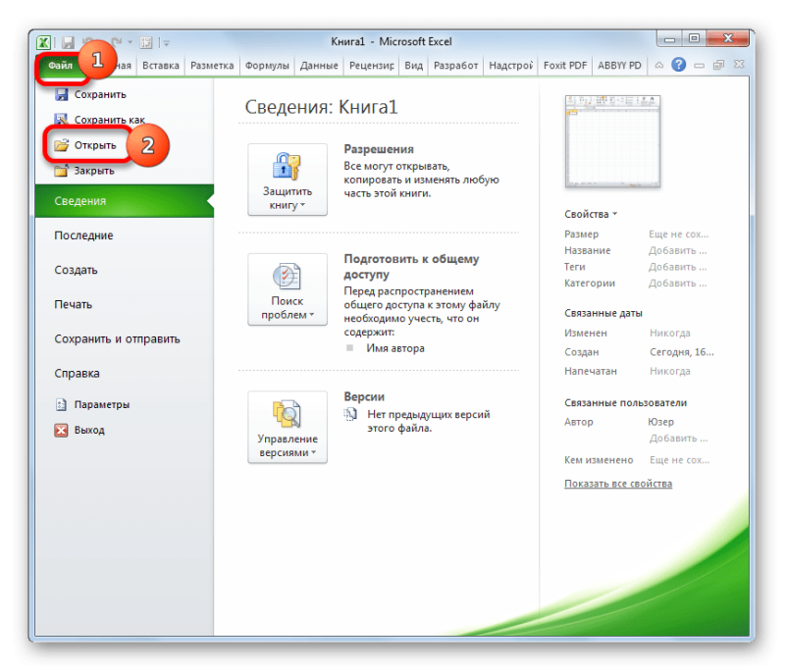Viewport: 785px width, 672px height.
Task: Click the inner workbook restore window icon
Action: (x=718, y=65)
